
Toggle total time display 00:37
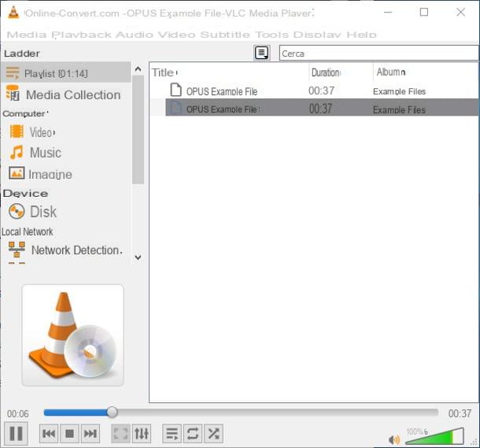[460, 413]
